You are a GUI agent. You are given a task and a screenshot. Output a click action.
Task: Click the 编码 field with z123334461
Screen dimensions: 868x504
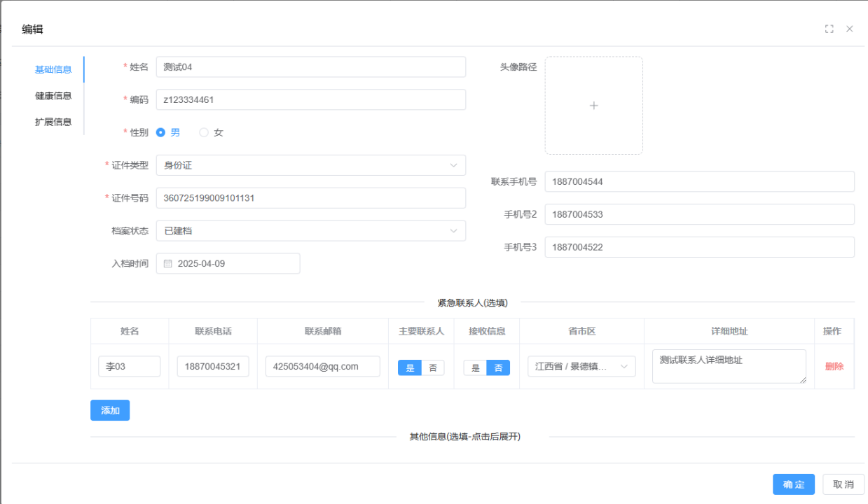pos(311,99)
